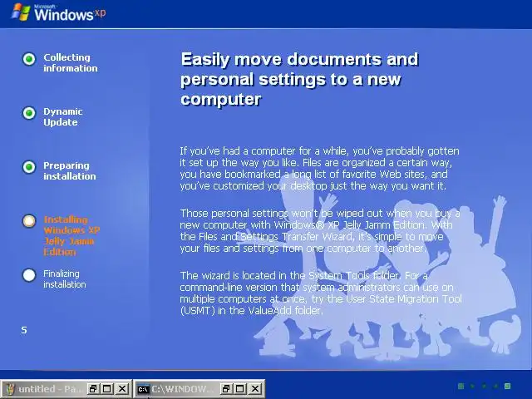Screen dimensions: 532x399
Task: Click the heading 'Easily move documents and personal settings'
Action: point(299,79)
